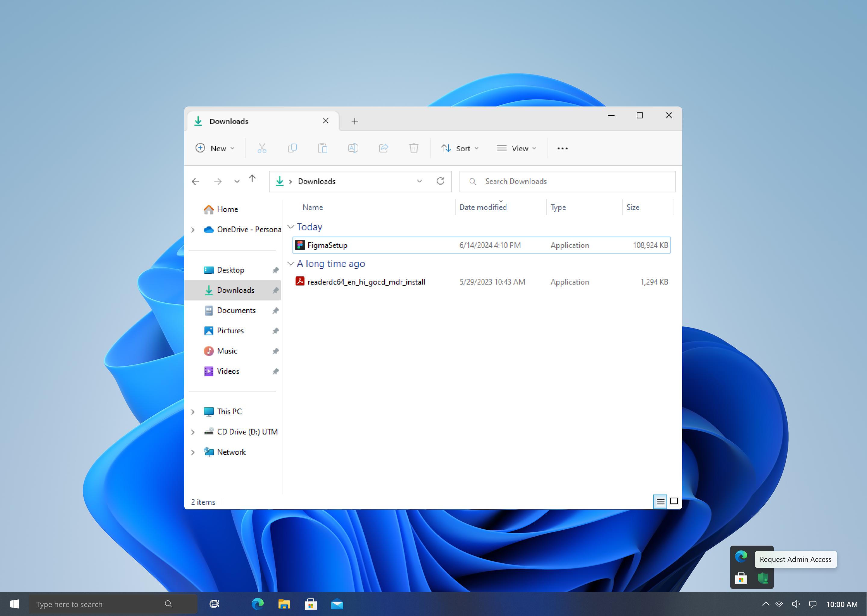The height and width of the screenshot is (616, 867).
Task: Select the FigmaSetup file
Action: pos(481,245)
